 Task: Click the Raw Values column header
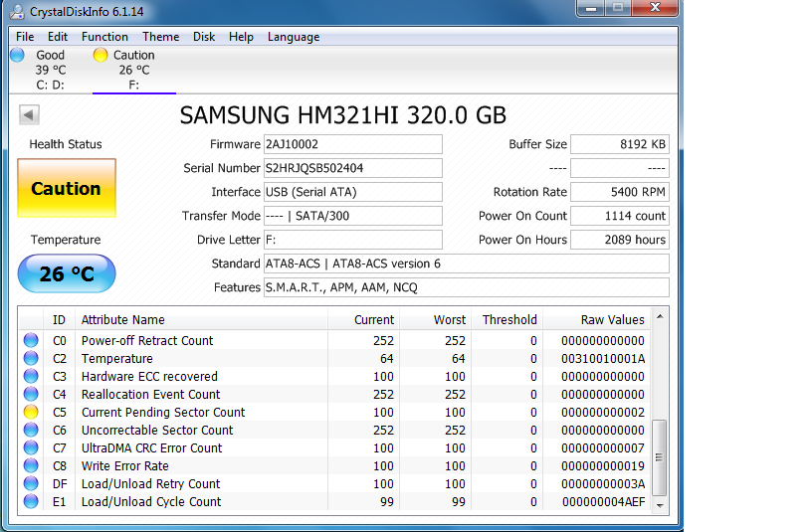click(612, 320)
